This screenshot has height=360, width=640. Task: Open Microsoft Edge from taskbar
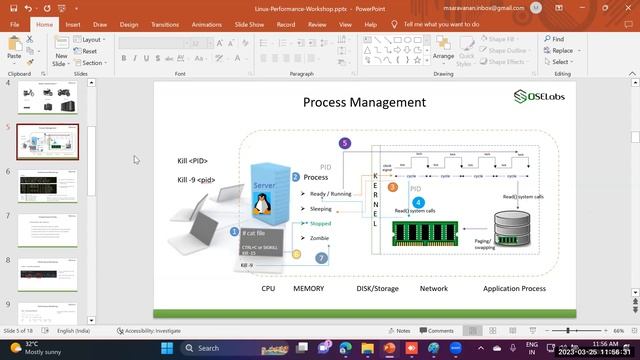tap(345, 348)
